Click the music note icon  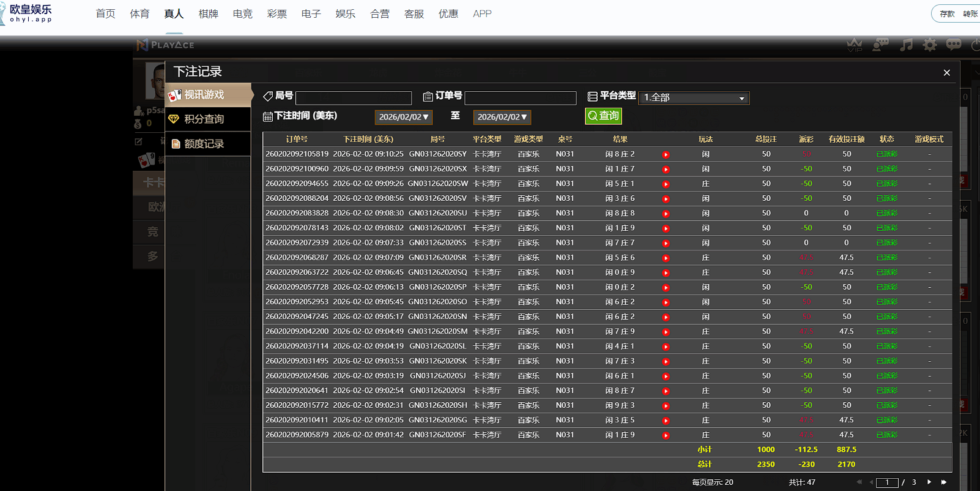[906, 45]
